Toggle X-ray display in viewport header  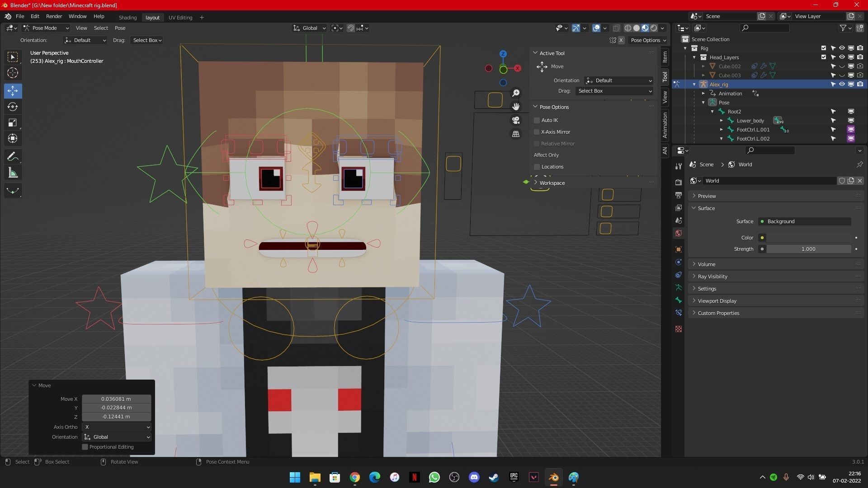[616, 28]
